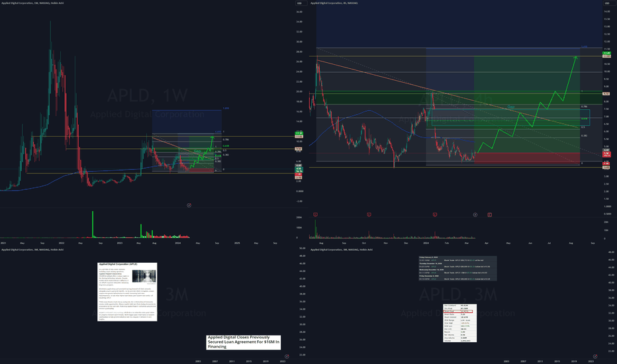The width and height of the screenshot is (617, 364).
Task: Click the lightning icon on the 4h chart
Action: click(x=475, y=215)
